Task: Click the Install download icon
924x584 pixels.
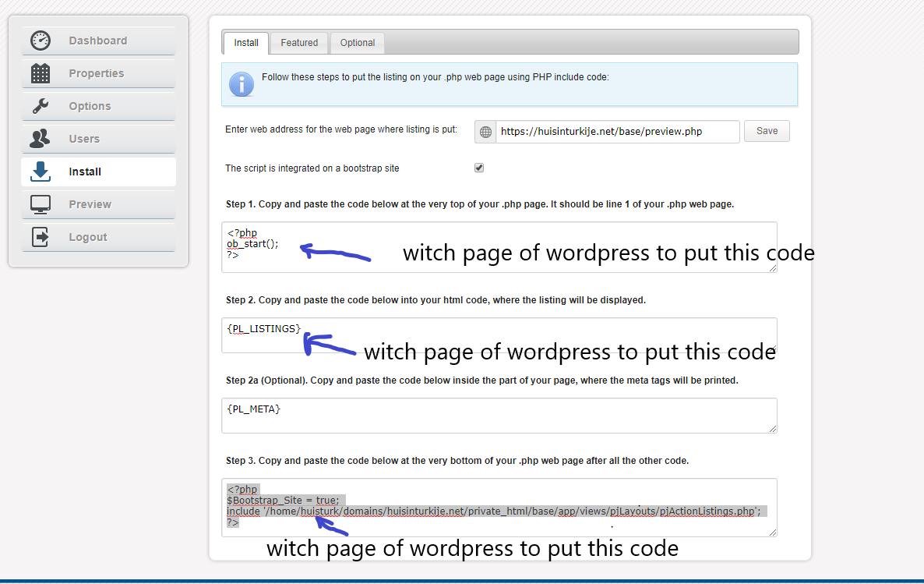Action: pos(41,172)
